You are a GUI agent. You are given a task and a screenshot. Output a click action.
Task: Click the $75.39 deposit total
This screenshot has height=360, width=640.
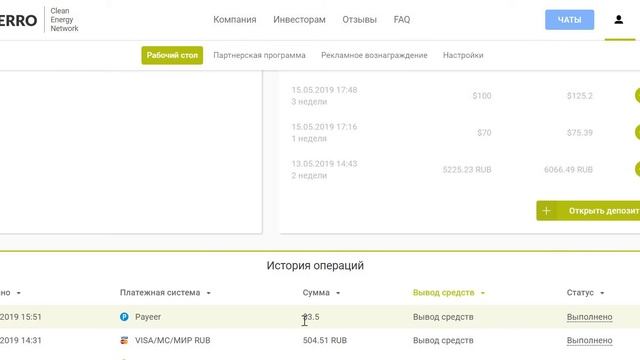pos(580,132)
